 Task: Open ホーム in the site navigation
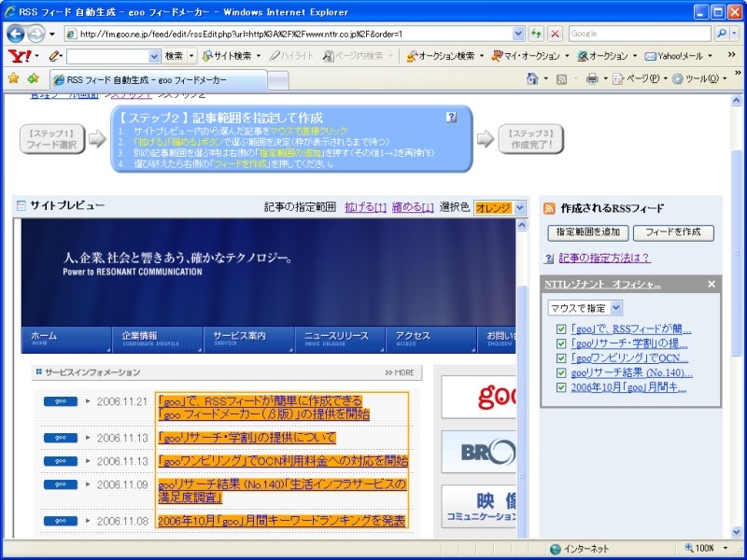point(65,339)
